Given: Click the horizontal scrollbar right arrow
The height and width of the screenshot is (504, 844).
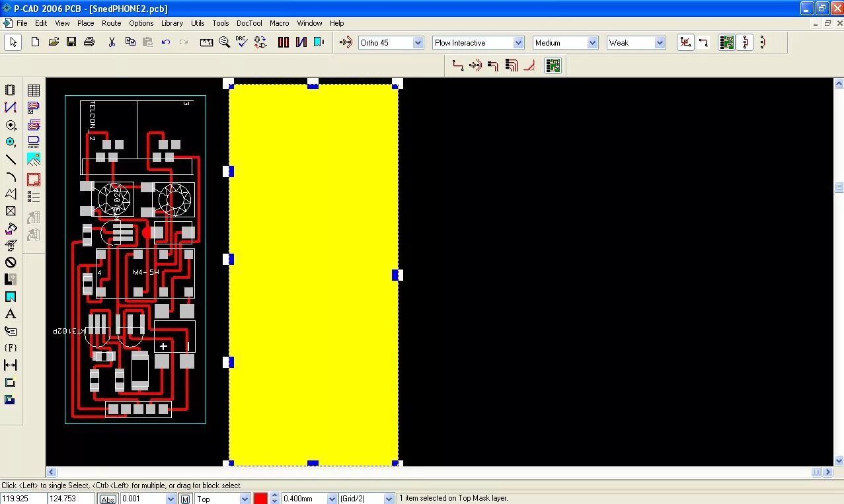Looking at the screenshot, I should tap(827, 472).
